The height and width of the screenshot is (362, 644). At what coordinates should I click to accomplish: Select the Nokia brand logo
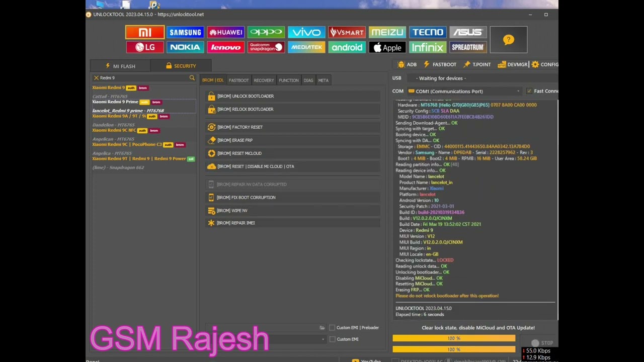[x=185, y=47]
